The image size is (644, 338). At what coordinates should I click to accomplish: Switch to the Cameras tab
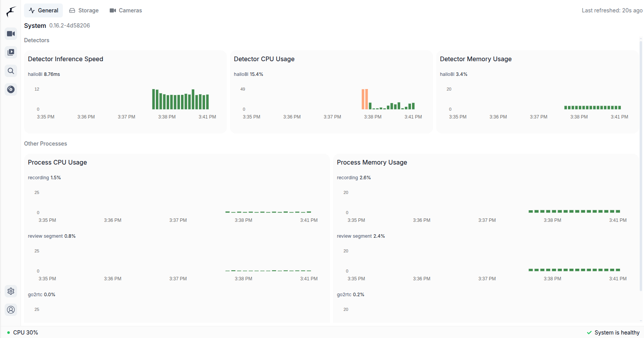[x=126, y=10]
